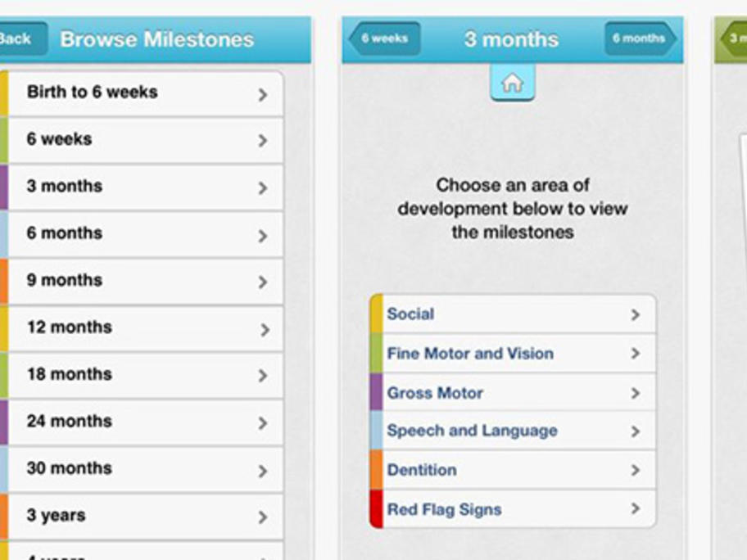Viewport: 747px width, 560px height.
Task: Go to previous 6 weeks milestone arrow
Action: tap(385, 38)
